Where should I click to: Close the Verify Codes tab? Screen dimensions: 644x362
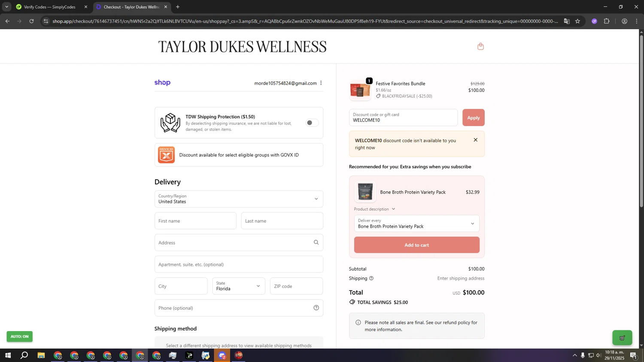pos(86,7)
